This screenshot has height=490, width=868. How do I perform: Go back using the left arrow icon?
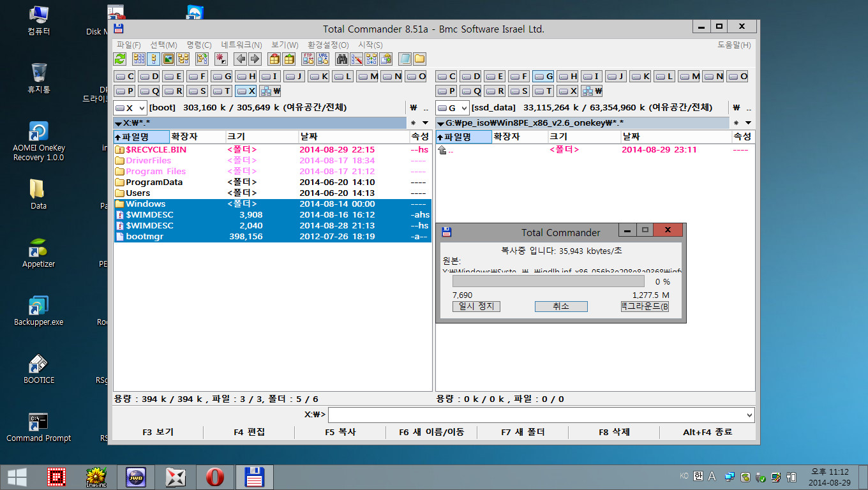point(240,59)
